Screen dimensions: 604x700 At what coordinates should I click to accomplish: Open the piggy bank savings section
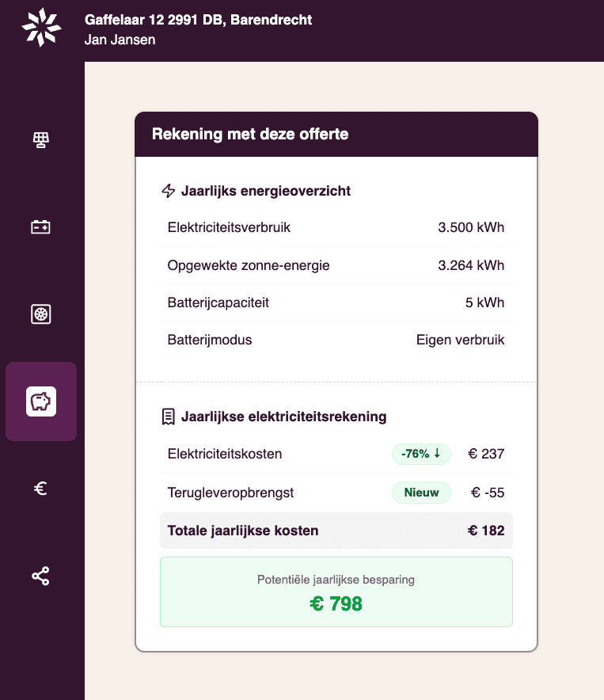pos(41,401)
